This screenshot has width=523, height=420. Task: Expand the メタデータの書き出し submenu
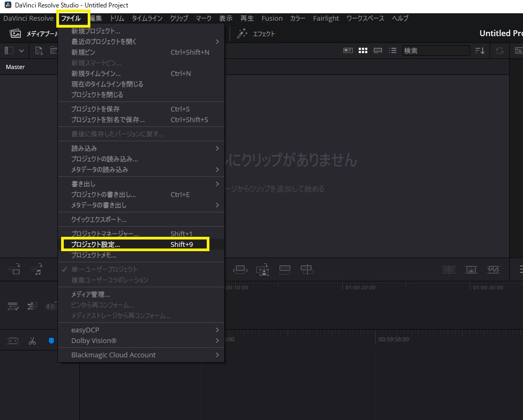pos(141,205)
